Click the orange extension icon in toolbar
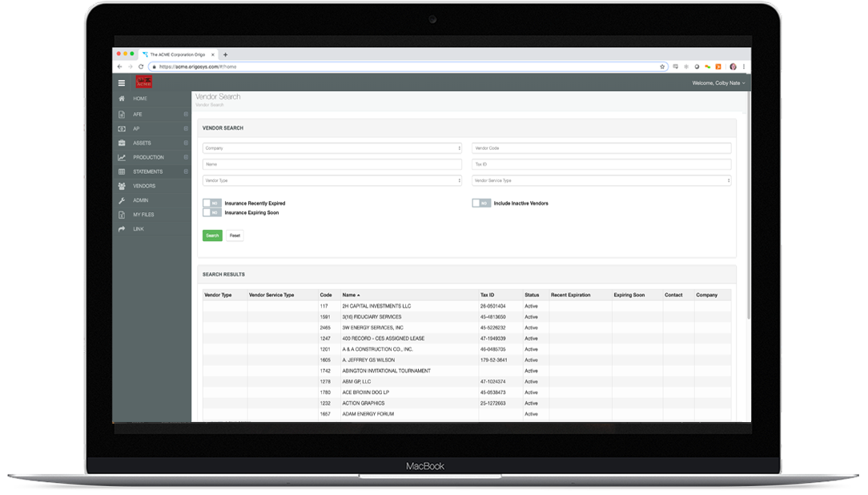The width and height of the screenshot is (868, 495). point(718,66)
